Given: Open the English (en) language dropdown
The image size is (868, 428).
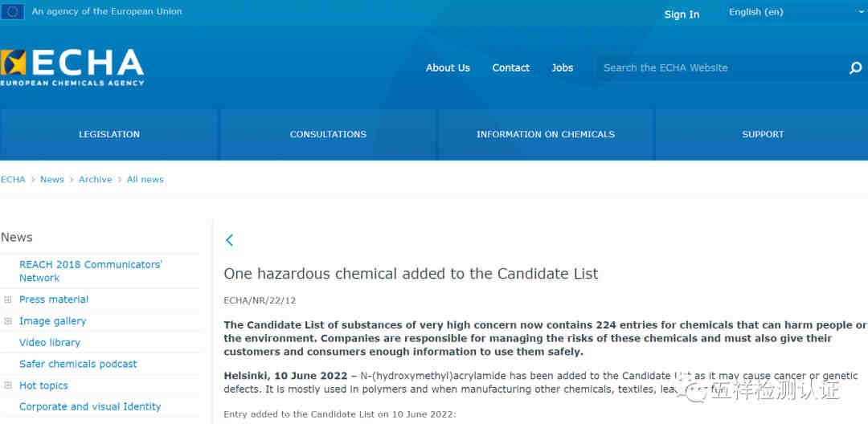Looking at the screenshot, I should point(796,12).
